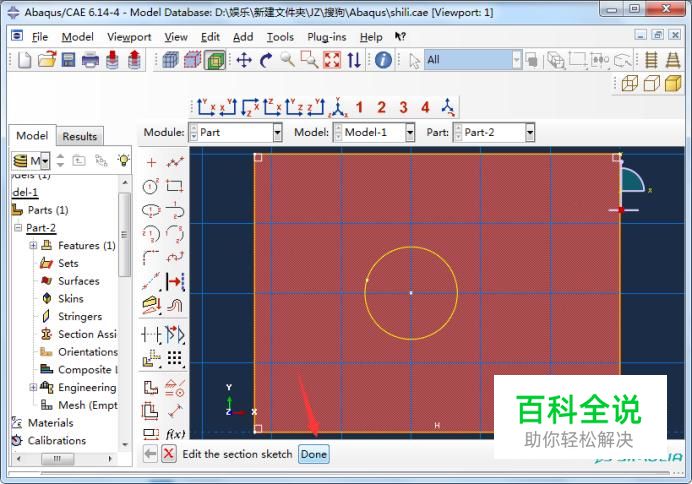
Task: Select Create Fillet sketch tool
Action: (x=151, y=258)
